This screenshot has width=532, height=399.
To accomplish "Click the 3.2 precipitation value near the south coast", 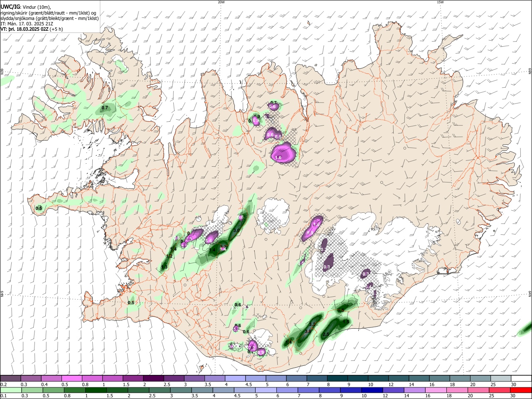I will (x=313, y=324).
